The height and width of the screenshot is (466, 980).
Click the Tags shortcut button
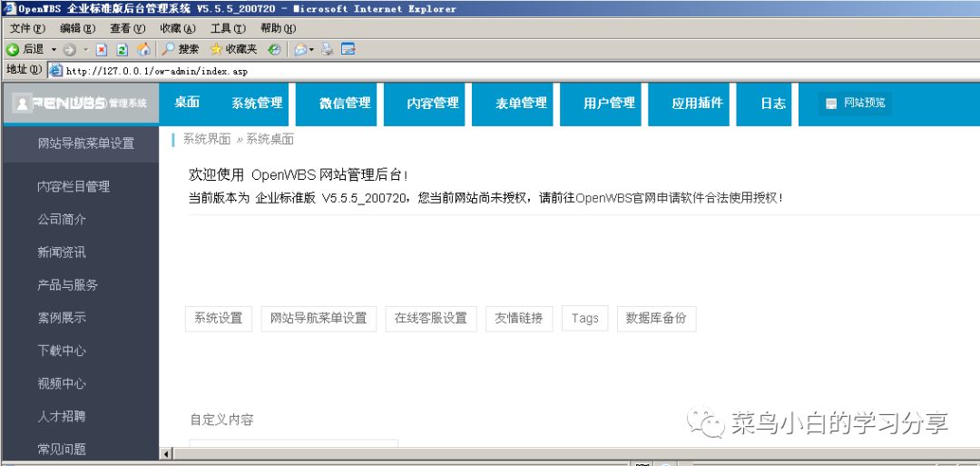(585, 318)
